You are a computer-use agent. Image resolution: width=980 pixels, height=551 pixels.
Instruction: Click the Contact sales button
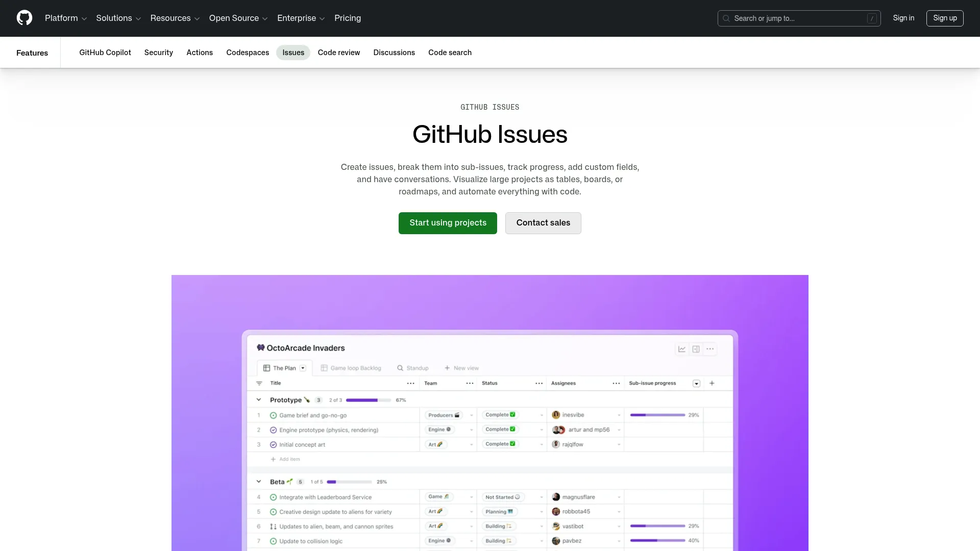coord(543,223)
